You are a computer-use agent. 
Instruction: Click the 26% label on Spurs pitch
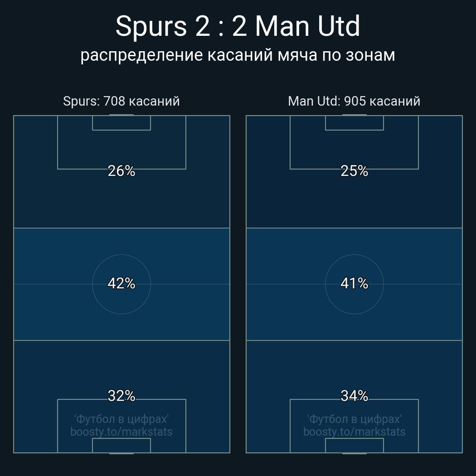[x=121, y=171]
